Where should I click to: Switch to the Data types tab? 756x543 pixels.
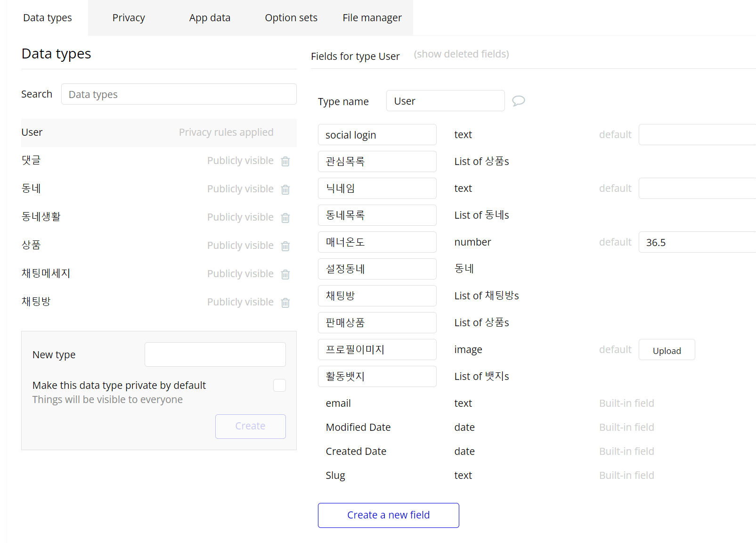coord(48,18)
